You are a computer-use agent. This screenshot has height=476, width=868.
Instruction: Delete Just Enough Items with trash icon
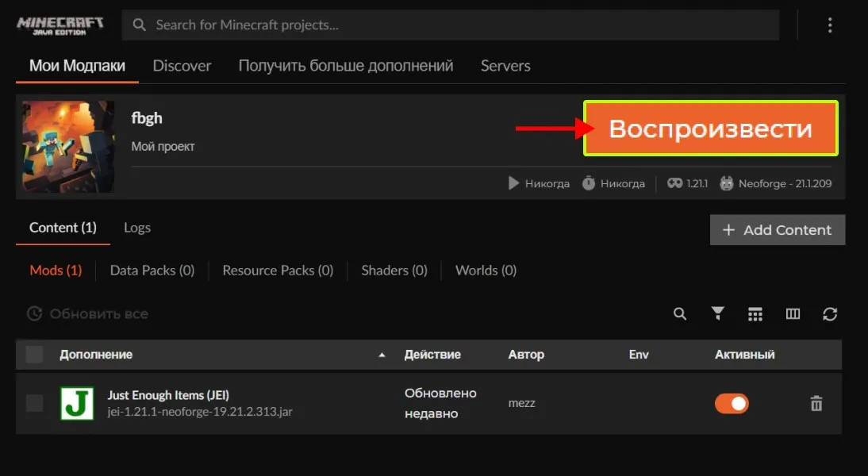tap(816, 404)
